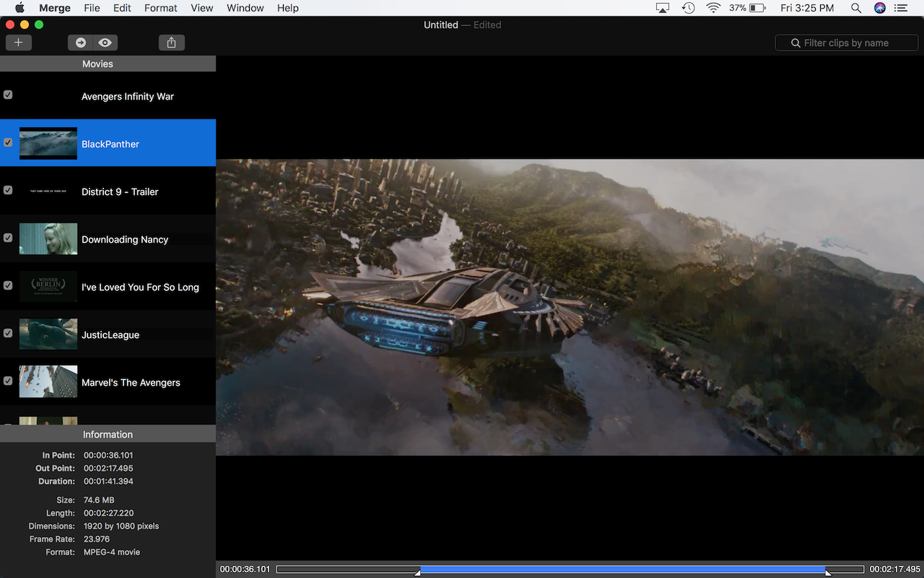Click the Length value 00:02:27.220
Viewport: 924px width, 578px height.
click(108, 513)
